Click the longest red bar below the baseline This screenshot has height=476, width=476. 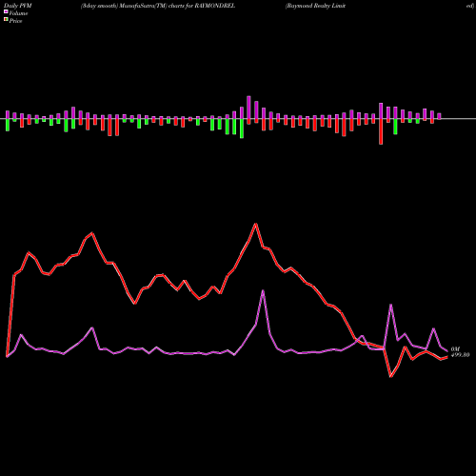coord(381,131)
